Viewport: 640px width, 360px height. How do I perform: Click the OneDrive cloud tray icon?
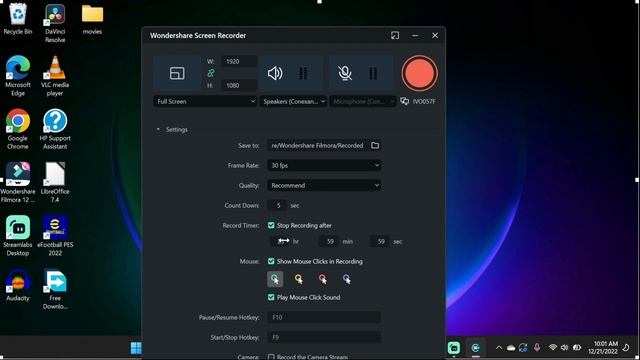click(x=511, y=348)
